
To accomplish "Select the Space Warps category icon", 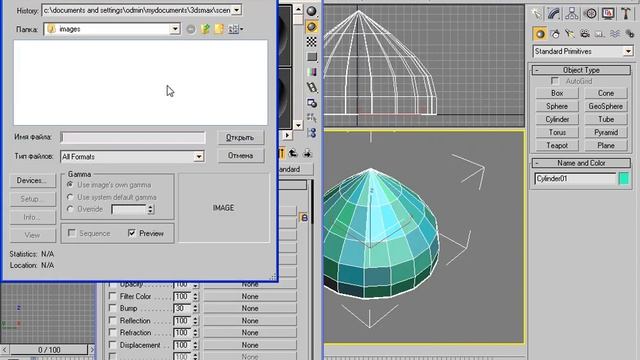I will 615,34.
